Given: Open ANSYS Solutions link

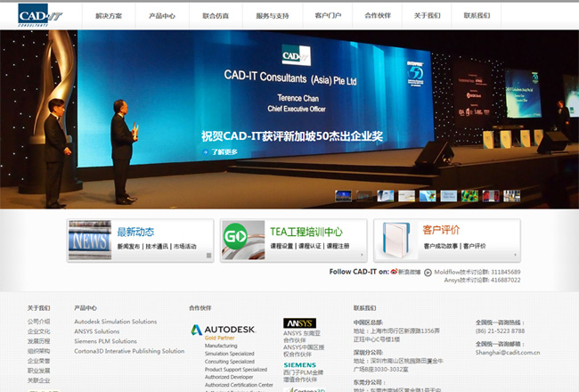Looking at the screenshot, I should click(x=97, y=331).
